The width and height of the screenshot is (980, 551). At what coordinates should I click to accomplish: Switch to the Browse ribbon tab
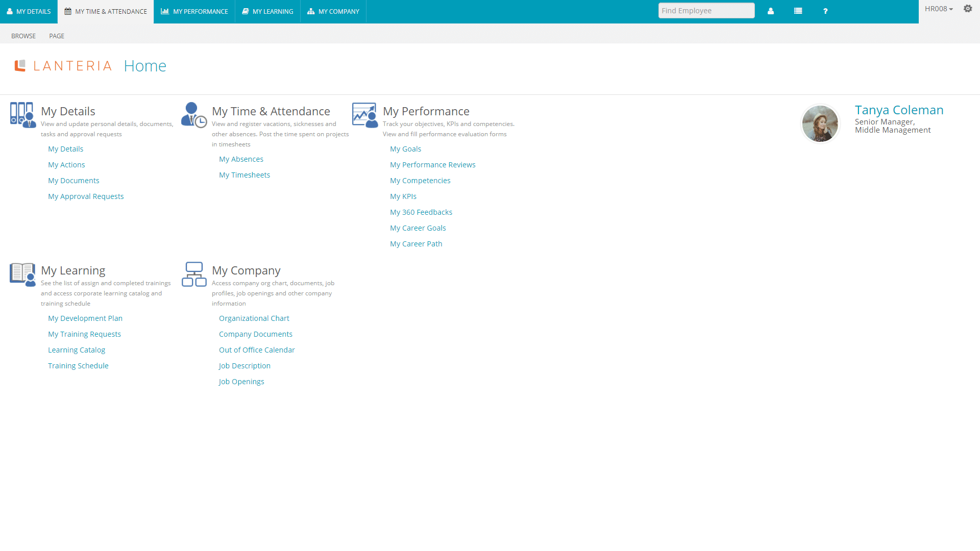coord(23,36)
